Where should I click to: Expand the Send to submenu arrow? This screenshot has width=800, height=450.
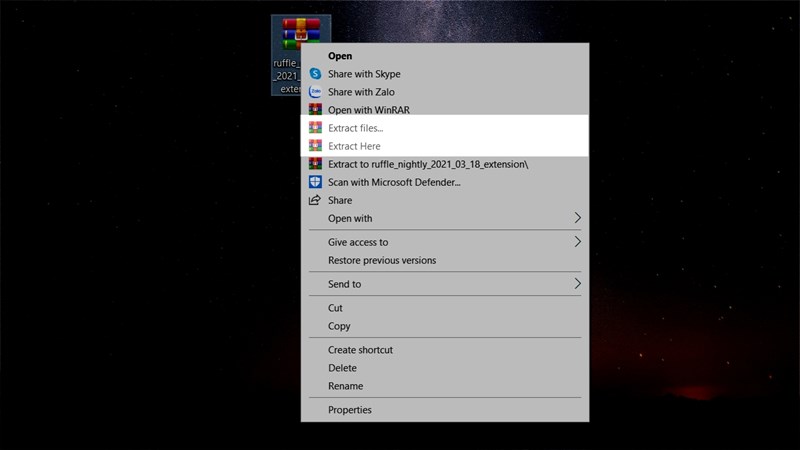tap(577, 283)
